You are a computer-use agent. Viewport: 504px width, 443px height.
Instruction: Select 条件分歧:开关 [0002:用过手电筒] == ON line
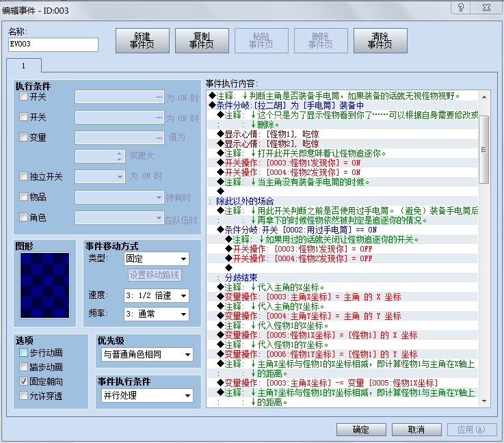[x=343, y=230]
